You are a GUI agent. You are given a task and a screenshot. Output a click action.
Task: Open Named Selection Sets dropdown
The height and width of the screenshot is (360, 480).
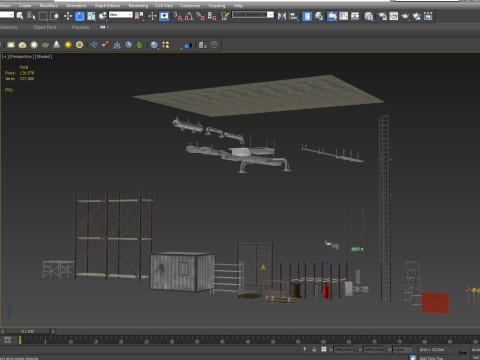coord(253,15)
